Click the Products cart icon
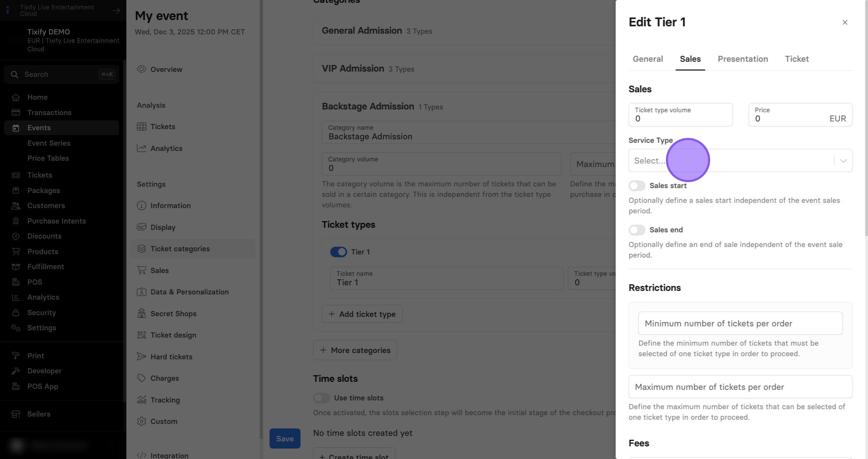Image resolution: width=868 pixels, height=459 pixels. point(15,252)
